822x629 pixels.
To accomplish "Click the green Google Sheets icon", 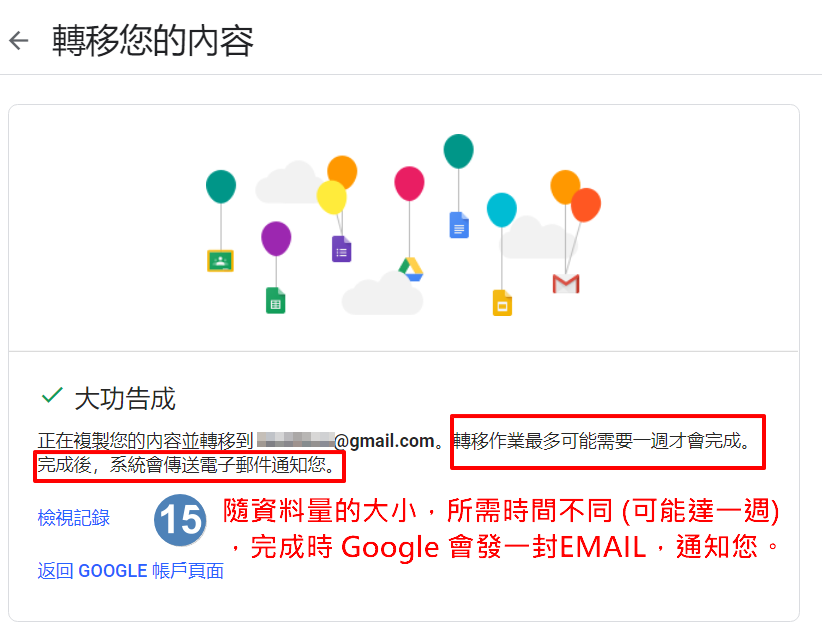I will [x=275, y=300].
